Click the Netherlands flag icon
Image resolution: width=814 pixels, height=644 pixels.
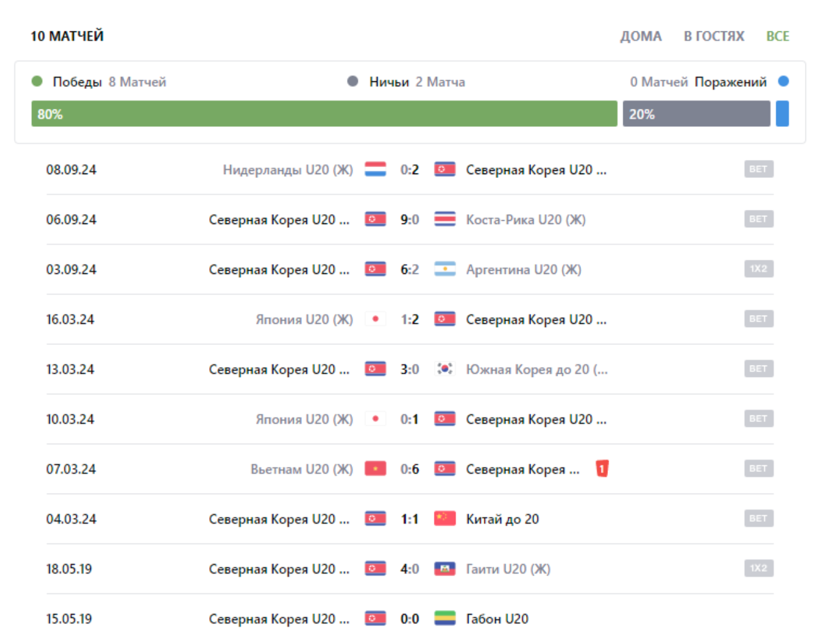tap(375, 170)
